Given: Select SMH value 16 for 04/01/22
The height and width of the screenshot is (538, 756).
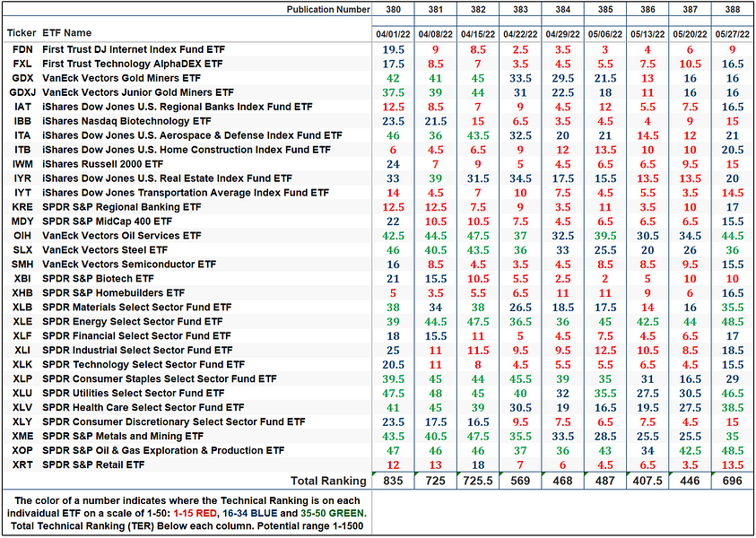Looking at the screenshot, I should [393, 265].
